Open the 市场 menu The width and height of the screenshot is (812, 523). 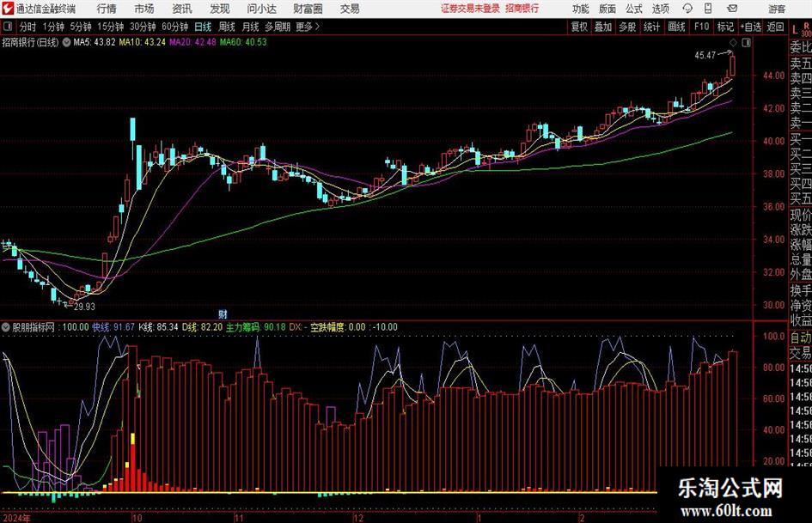click(144, 9)
